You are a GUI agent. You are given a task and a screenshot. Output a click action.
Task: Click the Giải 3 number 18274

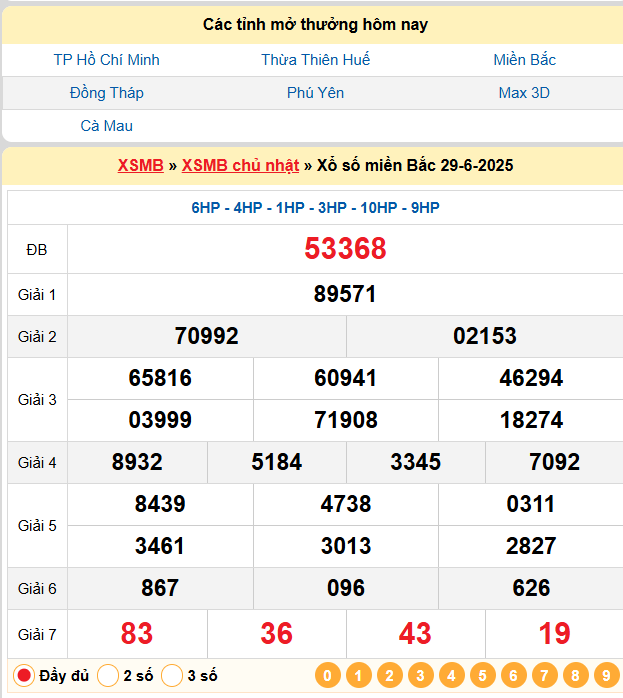(x=531, y=420)
